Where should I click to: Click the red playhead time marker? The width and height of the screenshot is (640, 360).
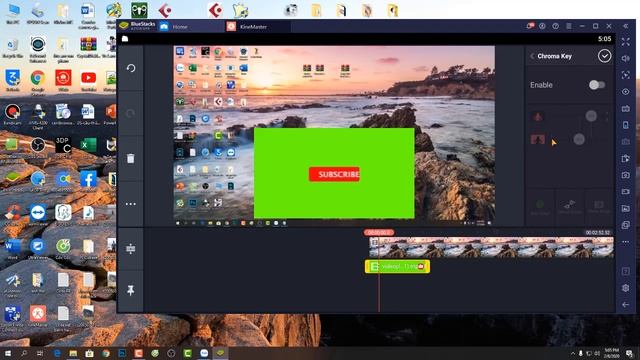379,232
